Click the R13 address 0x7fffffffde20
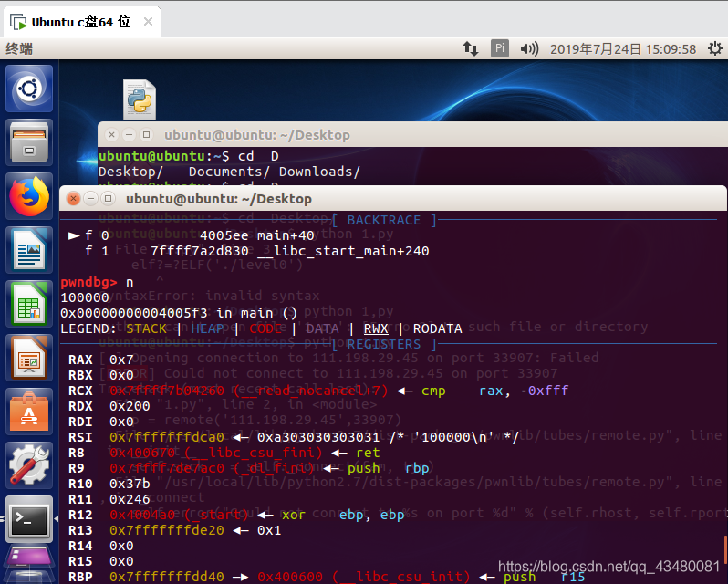The image size is (728, 584). tap(167, 530)
